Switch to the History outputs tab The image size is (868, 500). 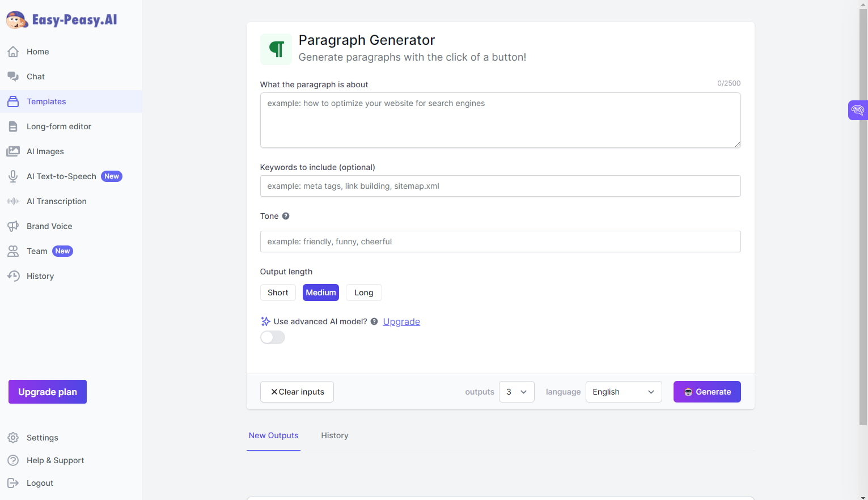(x=335, y=435)
